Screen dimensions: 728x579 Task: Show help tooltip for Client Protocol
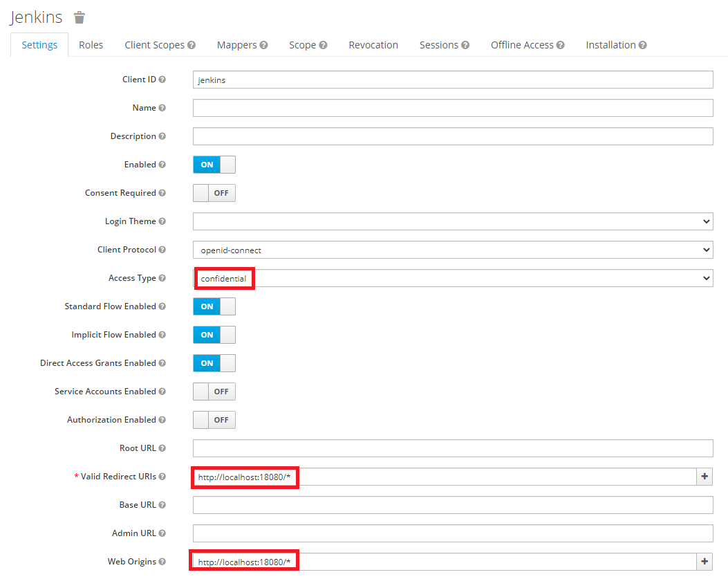[162, 250]
